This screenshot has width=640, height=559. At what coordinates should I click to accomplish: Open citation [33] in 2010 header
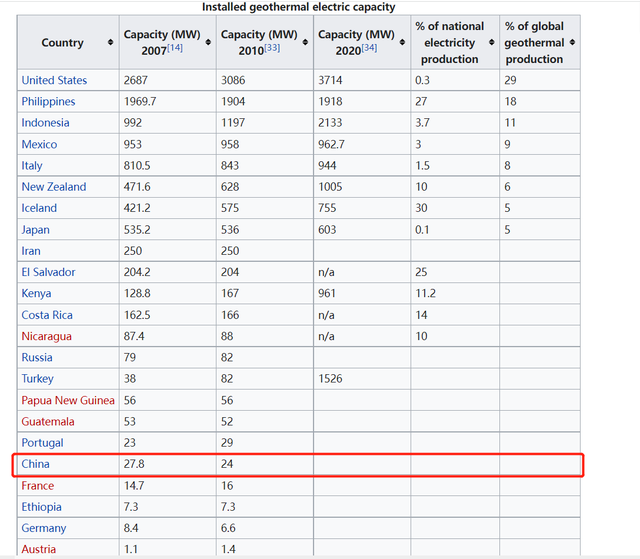[272, 48]
